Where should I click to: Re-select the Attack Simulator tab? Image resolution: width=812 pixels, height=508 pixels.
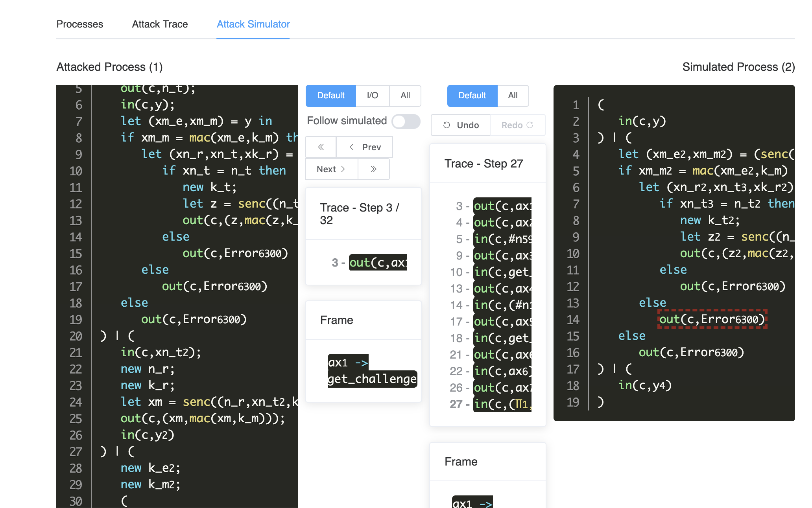pyautogui.click(x=253, y=24)
